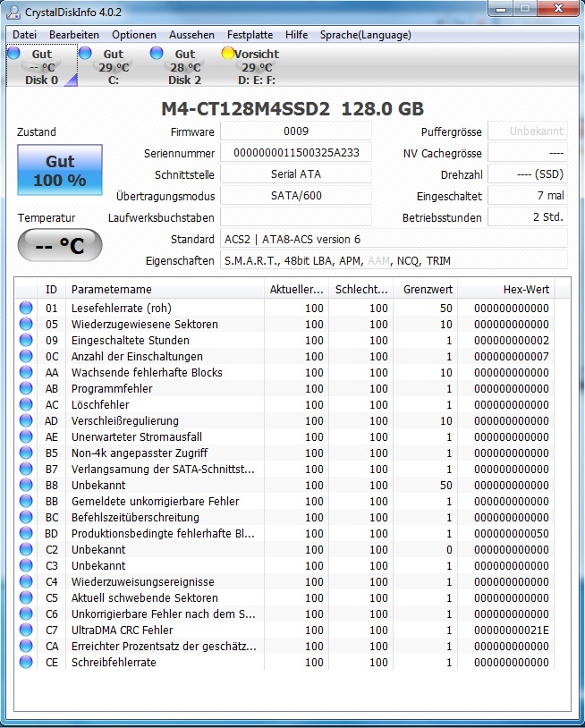Click the Seriennummer value field
The width and height of the screenshot is (585, 728).
coord(296,153)
